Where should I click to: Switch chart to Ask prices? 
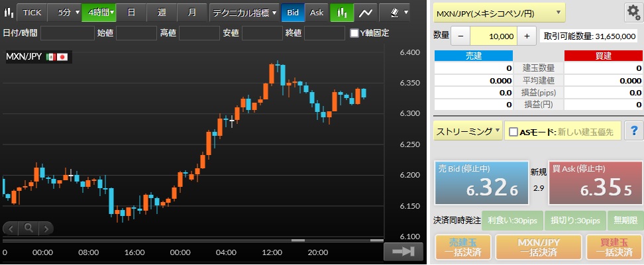[317, 13]
